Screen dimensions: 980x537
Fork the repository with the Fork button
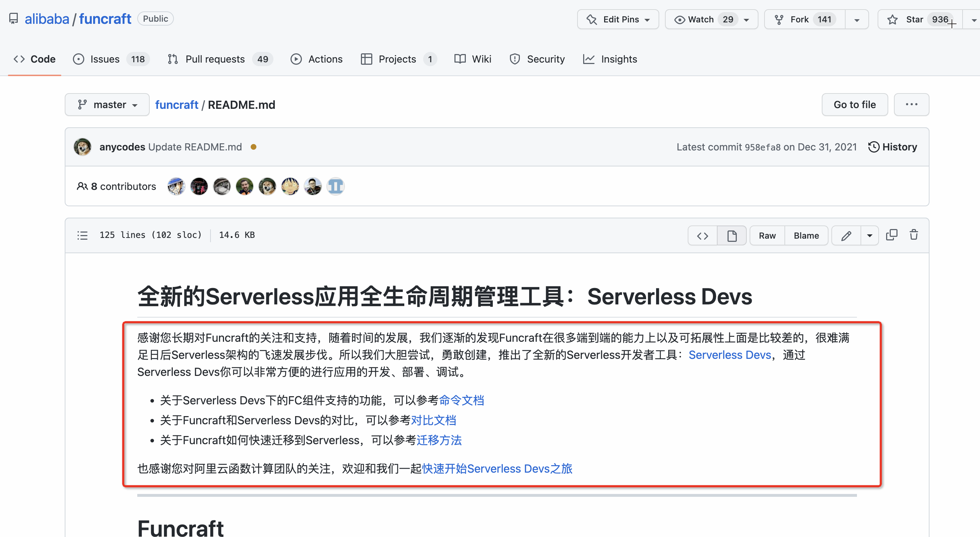point(805,20)
